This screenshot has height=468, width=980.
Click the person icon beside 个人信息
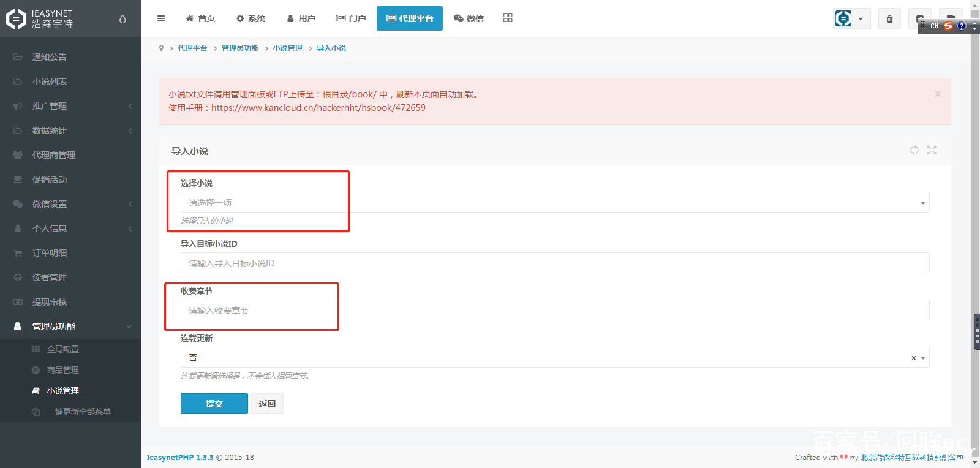click(18, 228)
